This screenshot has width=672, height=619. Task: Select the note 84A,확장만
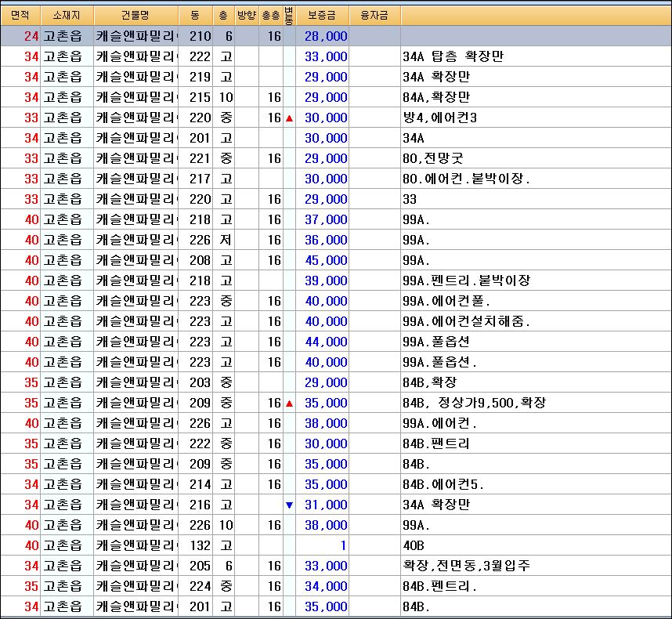[x=435, y=97]
